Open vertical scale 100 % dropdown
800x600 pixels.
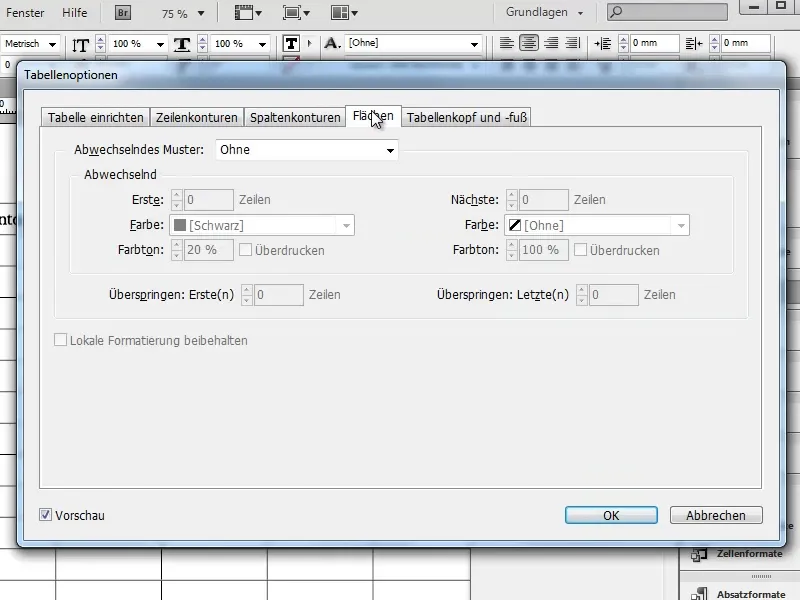(x=160, y=45)
